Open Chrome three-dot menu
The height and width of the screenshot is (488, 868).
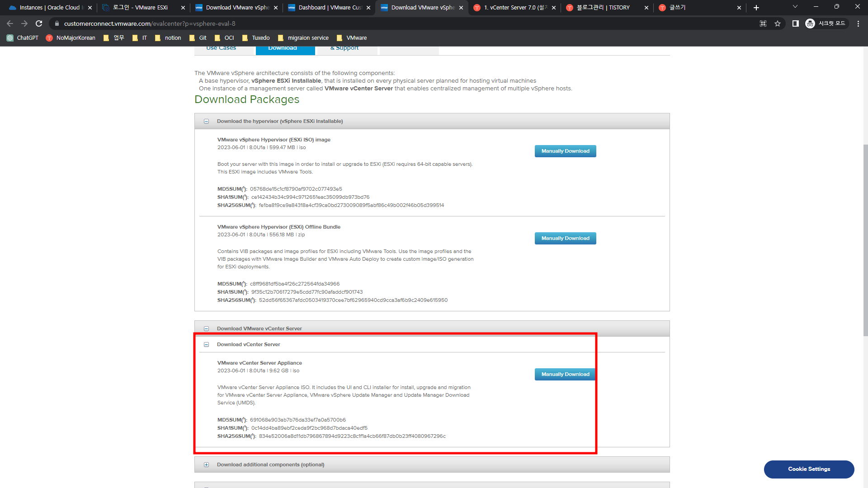[x=858, y=23]
